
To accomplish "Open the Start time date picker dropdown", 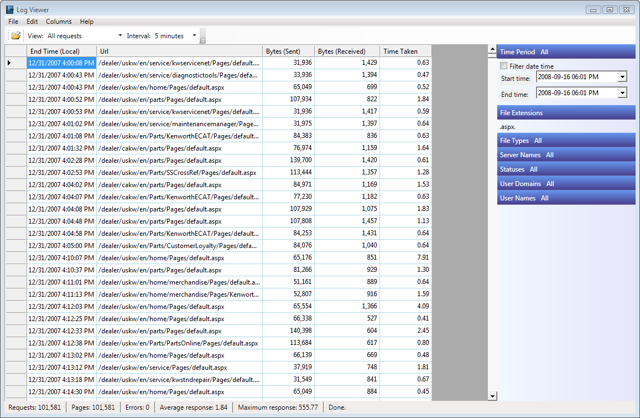I will (x=621, y=78).
